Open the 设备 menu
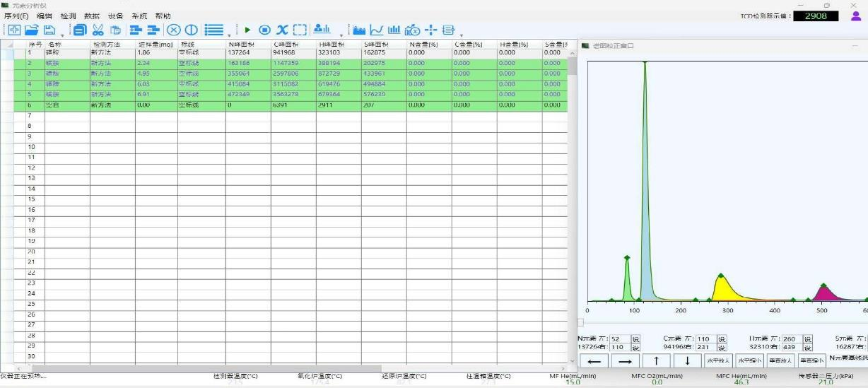Viewport: 868px width, 388px height. [x=115, y=16]
